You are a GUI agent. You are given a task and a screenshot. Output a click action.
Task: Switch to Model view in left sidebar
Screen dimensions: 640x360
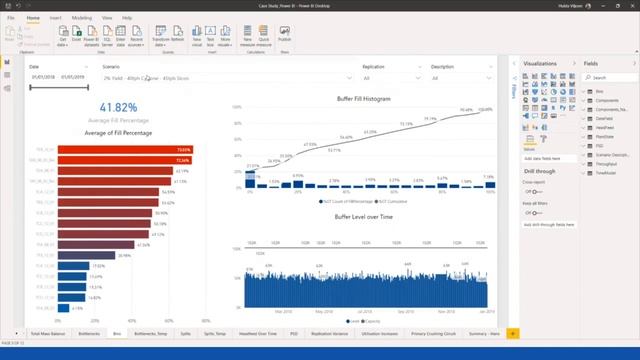coord(7,88)
